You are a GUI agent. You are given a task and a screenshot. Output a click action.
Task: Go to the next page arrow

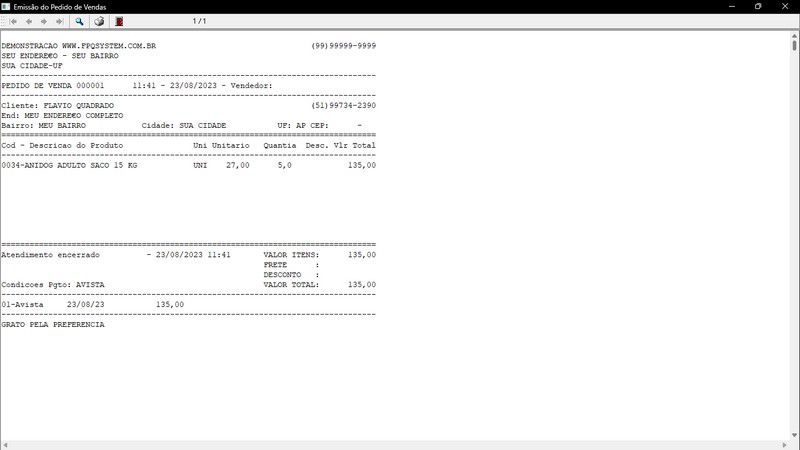[44, 21]
